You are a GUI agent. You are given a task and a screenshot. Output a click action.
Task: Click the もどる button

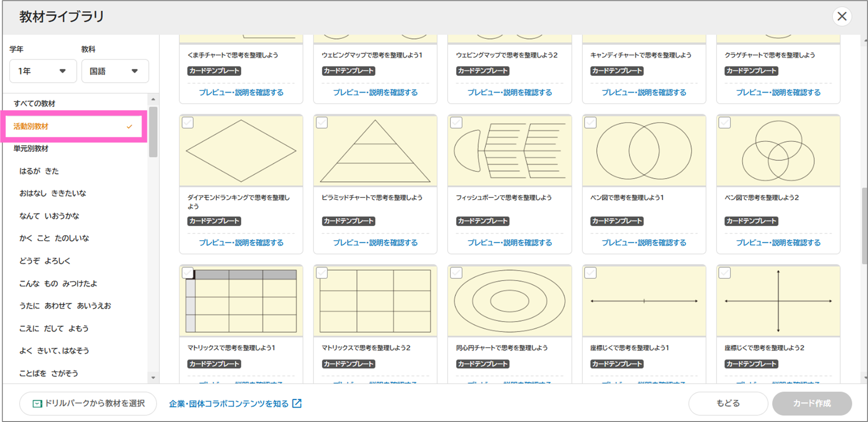point(728,403)
